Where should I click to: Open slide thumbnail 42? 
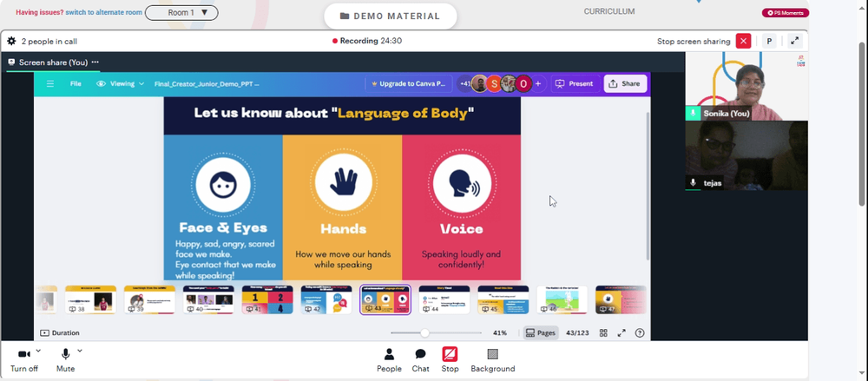(326, 299)
